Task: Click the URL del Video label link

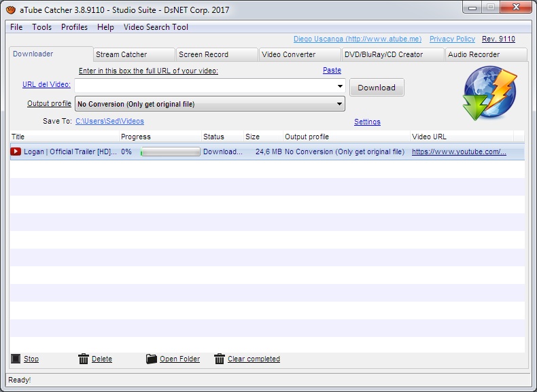Action: point(46,84)
